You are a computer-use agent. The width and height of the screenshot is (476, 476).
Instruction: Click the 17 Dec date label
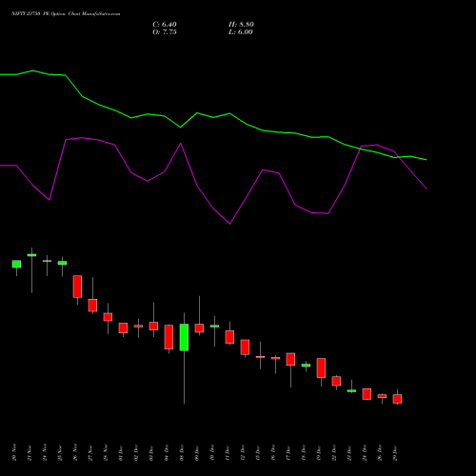coord(288,452)
